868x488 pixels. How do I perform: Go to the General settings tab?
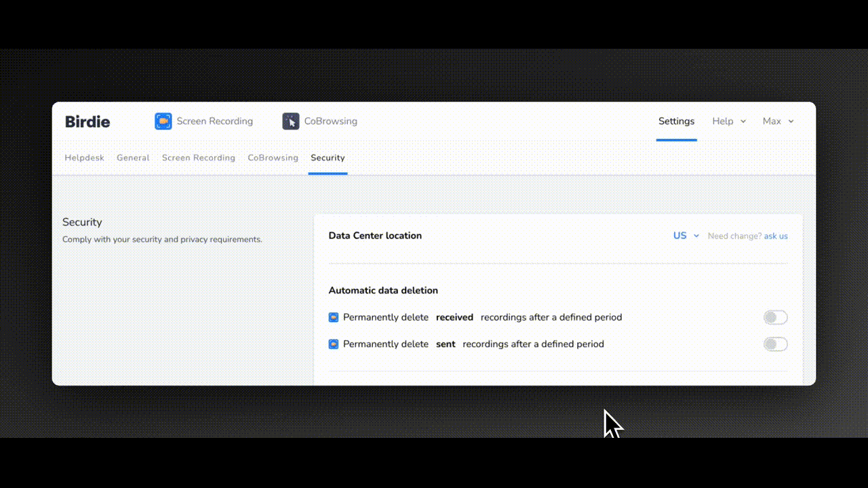(133, 158)
